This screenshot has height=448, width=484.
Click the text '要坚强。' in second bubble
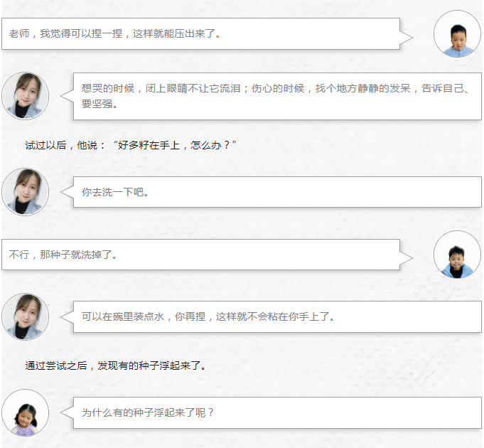(x=100, y=104)
